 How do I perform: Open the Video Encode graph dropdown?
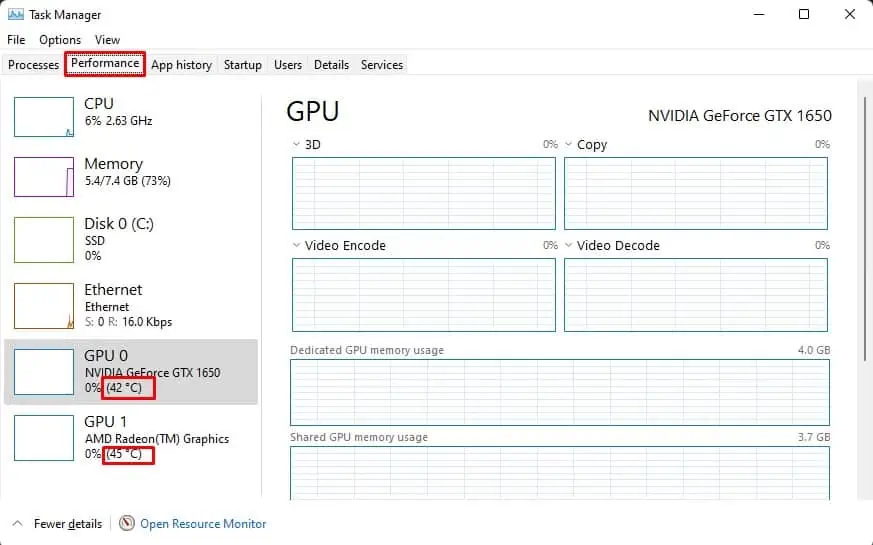tap(296, 246)
